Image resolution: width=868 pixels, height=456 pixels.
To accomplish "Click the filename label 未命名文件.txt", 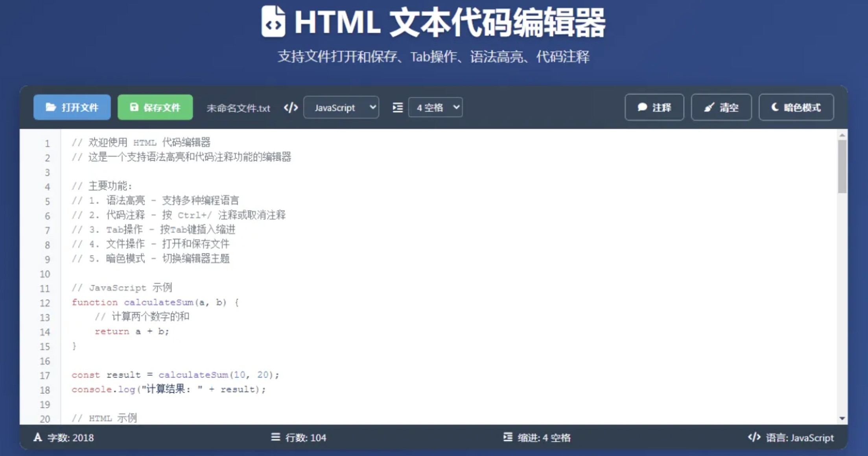I will tap(238, 108).
